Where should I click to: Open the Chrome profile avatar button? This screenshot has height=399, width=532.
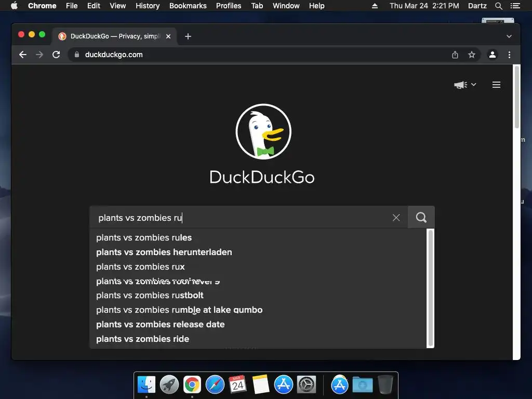tap(493, 55)
